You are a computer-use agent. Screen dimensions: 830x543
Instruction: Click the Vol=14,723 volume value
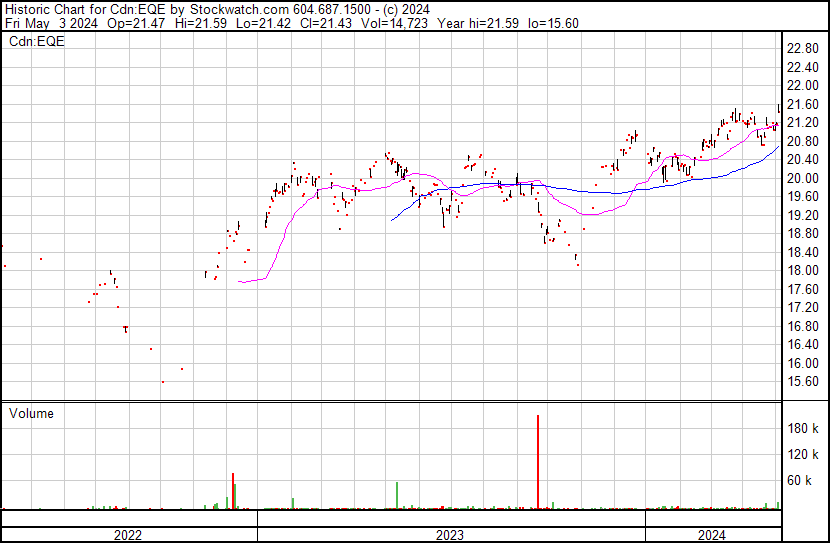[x=394, y=23]
